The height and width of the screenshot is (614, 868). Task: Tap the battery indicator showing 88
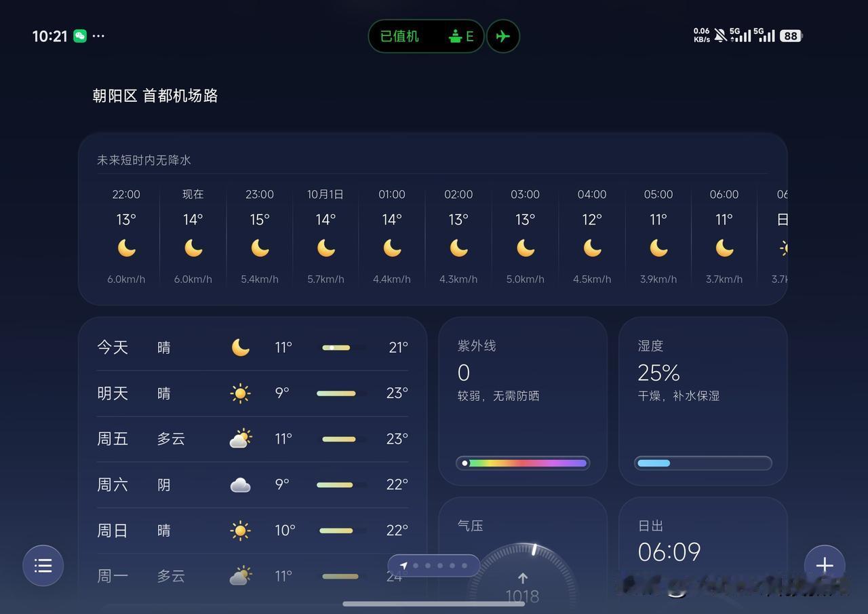click(x=791, y=36)
